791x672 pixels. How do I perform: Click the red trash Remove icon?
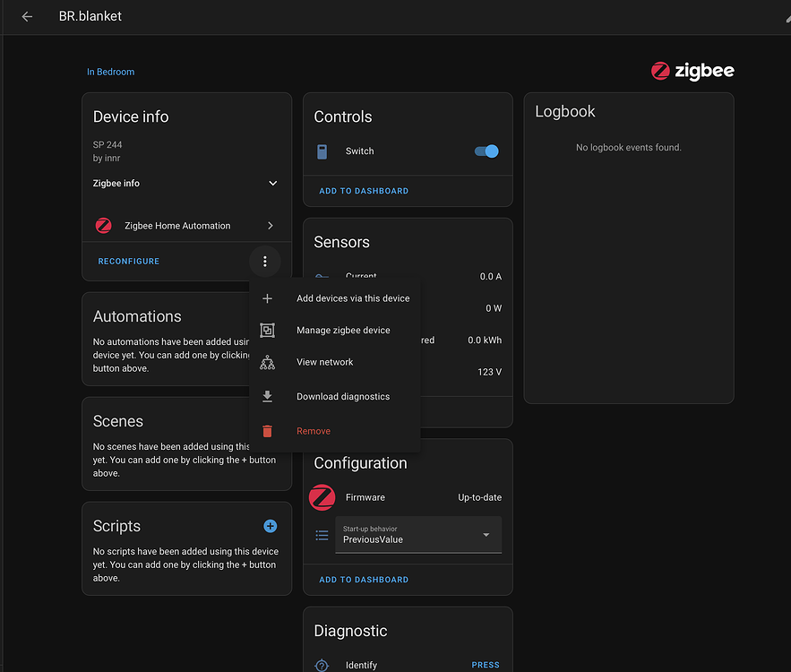(267, 431)
